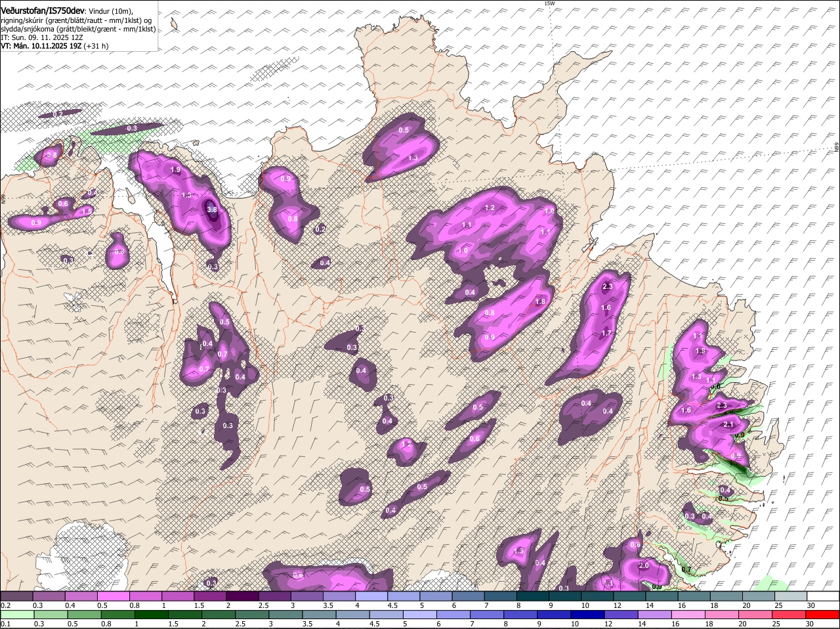Click the top legend swatch between 8 and 9

(534, 596)
